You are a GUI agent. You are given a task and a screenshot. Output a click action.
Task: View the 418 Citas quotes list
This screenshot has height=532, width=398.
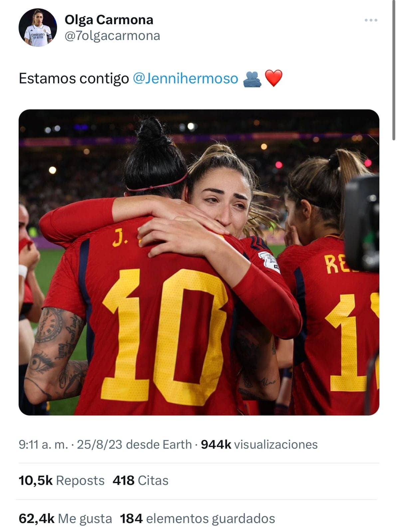pos(140,480)
